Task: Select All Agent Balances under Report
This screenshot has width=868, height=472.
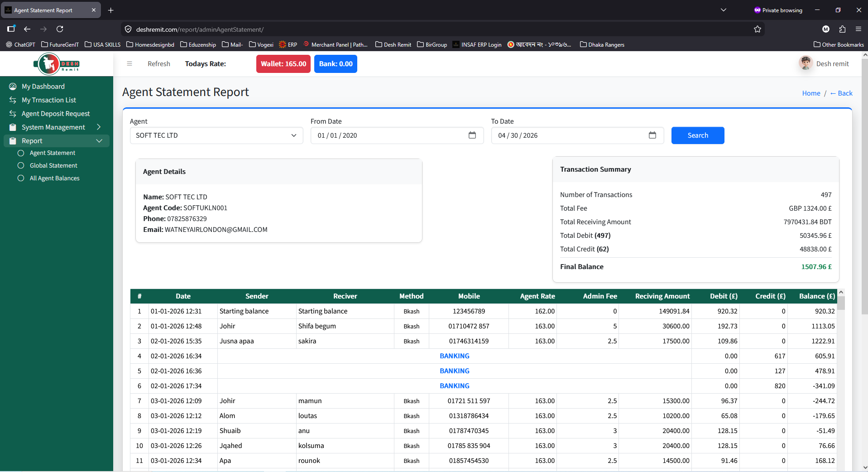Action: point(54,178)
